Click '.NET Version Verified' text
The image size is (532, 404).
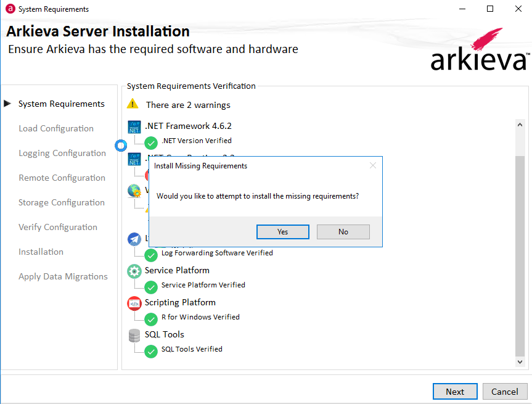197,141
